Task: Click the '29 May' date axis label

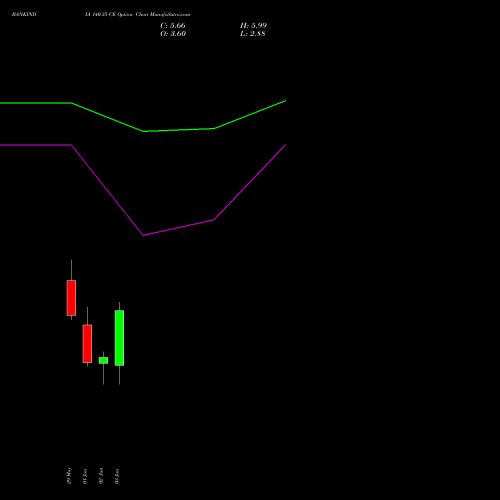Action: click(69, 476)
